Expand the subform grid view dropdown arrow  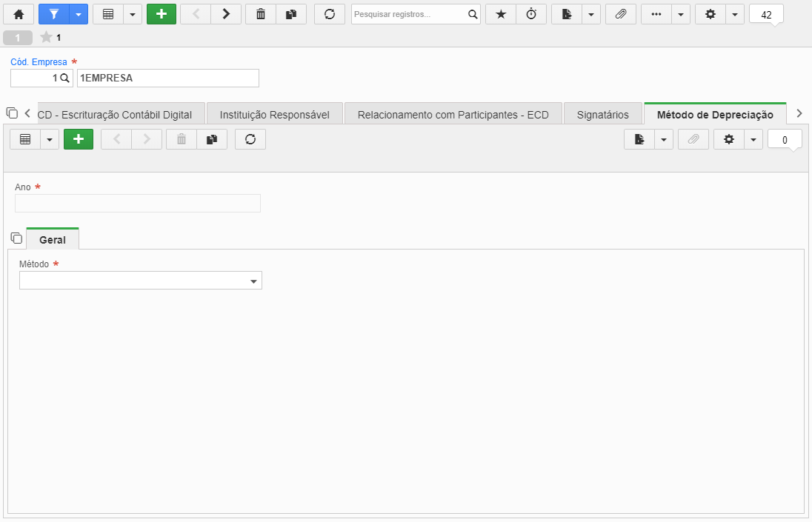[x=50, y=139]
